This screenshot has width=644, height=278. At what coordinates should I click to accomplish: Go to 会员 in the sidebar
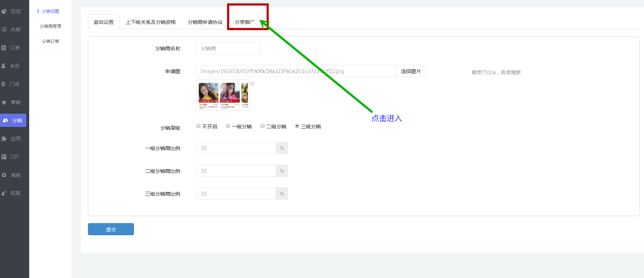(x=15, y=66)
